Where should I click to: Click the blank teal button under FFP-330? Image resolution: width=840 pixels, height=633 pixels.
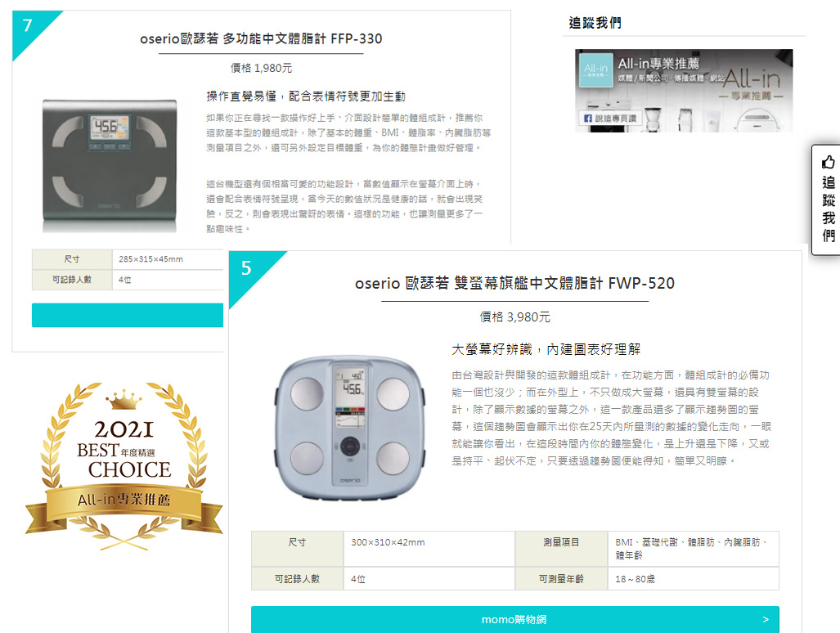point(128,315)
